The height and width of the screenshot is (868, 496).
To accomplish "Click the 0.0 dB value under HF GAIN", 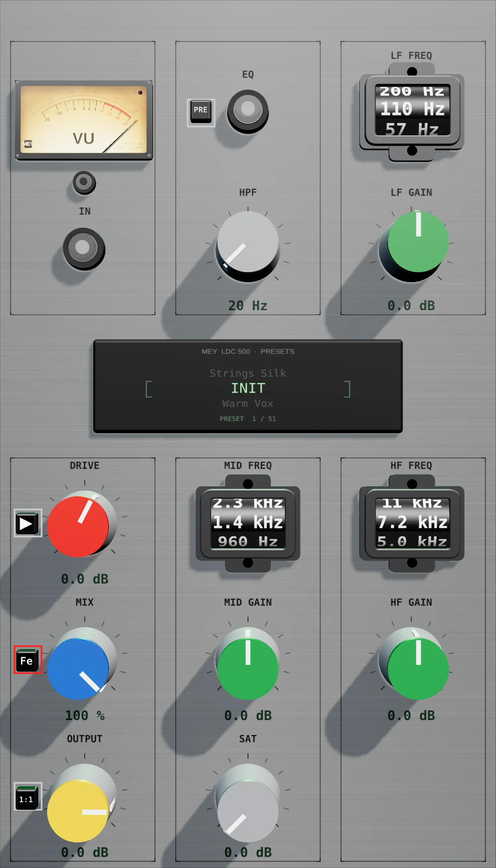I will 411,716.
